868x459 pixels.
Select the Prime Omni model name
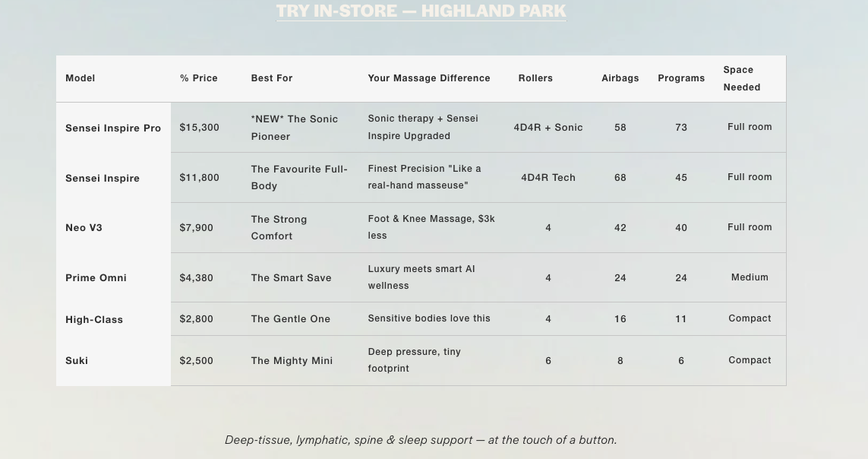point(96,278)
